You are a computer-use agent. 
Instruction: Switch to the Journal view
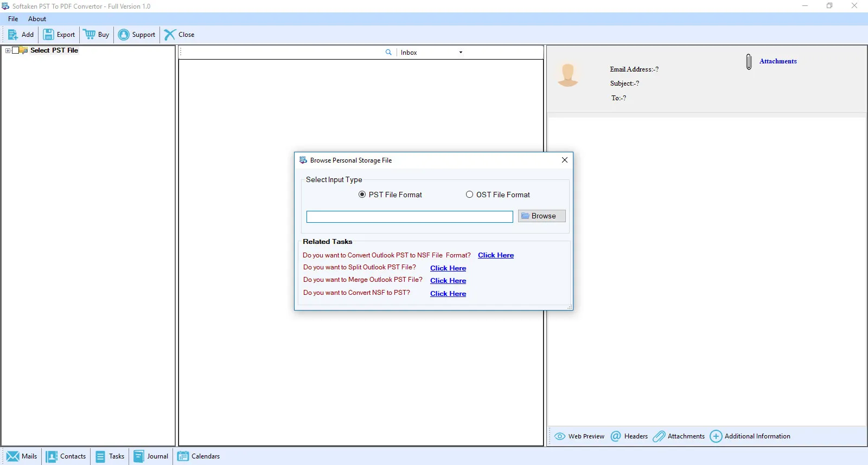click(x=151, y=456)
